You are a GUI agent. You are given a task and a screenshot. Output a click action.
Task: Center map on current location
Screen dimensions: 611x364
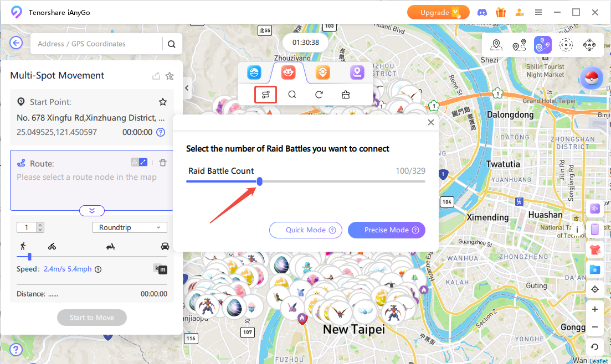pyautogui.click(x=595, y=289)
